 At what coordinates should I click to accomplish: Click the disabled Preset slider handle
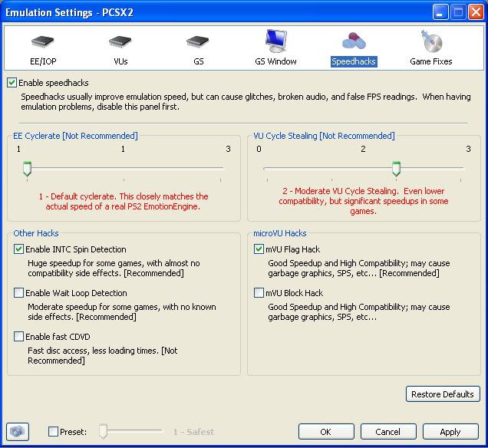pyautogui.click(x=103, y=432)
